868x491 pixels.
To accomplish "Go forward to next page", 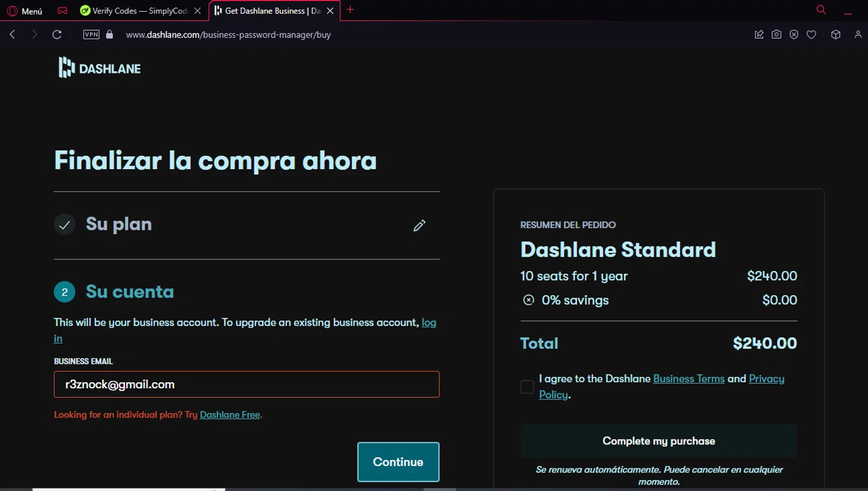I will [34, 35].
